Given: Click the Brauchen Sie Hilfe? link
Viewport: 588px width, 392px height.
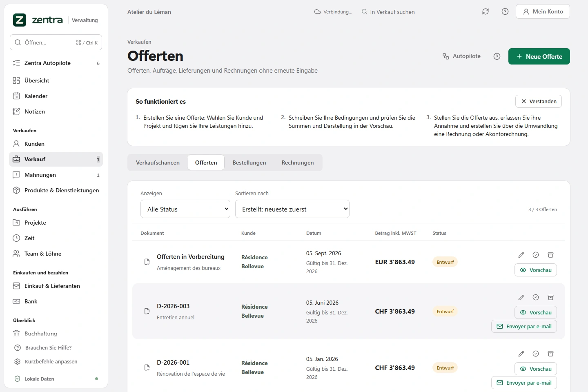Looking at the screenshot, I should pyautogui.click(x=48, y=348).
